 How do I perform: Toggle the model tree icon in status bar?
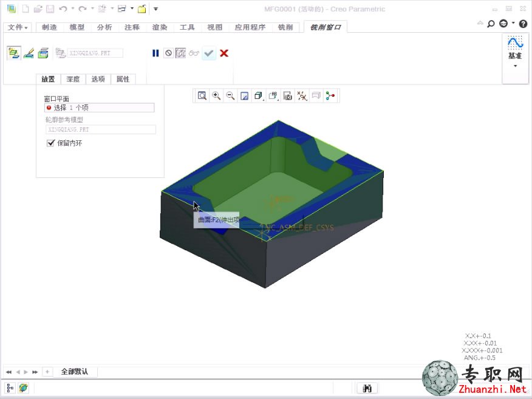click(x=10, y=387)
